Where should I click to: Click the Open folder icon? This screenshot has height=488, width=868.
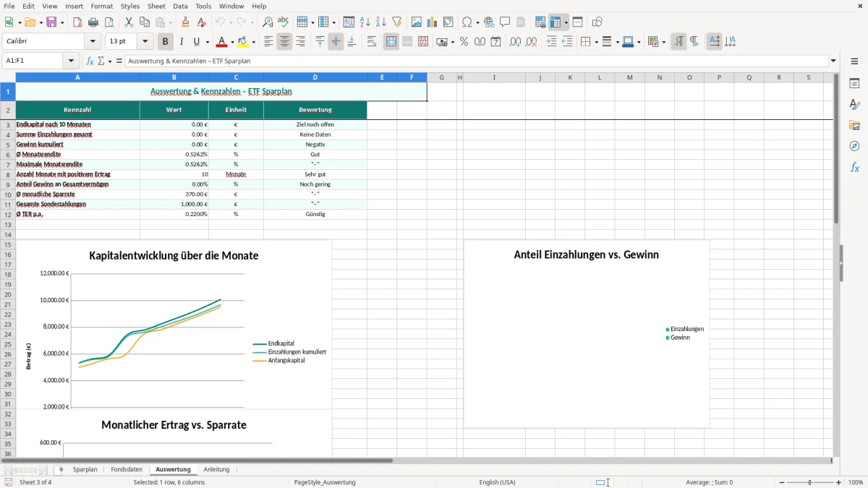(30, 22)
